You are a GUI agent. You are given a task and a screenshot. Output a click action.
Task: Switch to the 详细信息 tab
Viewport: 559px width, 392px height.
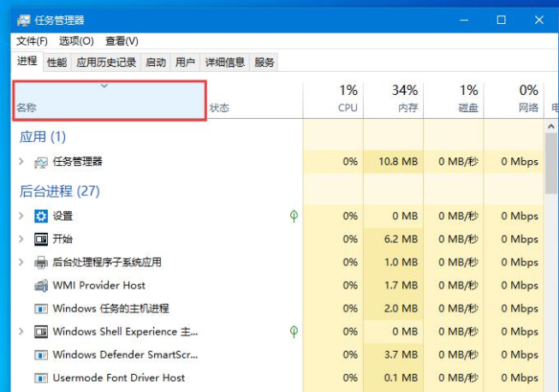[x=224, y=62]
